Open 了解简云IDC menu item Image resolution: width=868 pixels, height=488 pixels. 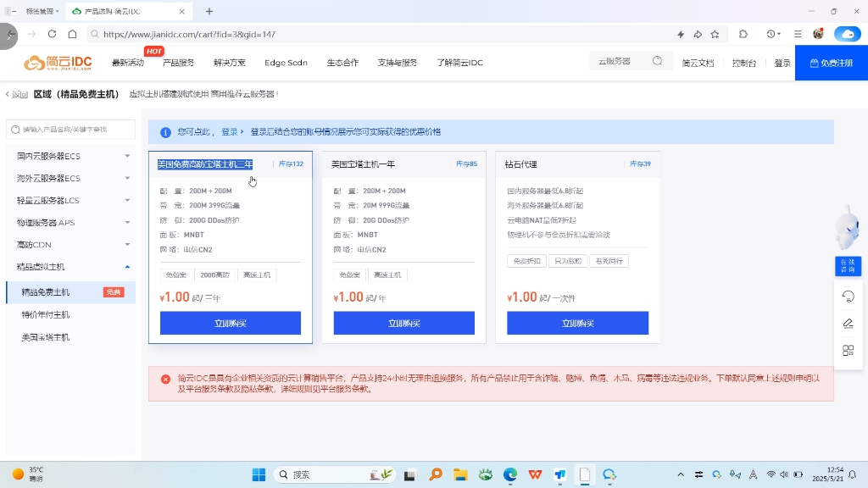(x=459, y=63)
